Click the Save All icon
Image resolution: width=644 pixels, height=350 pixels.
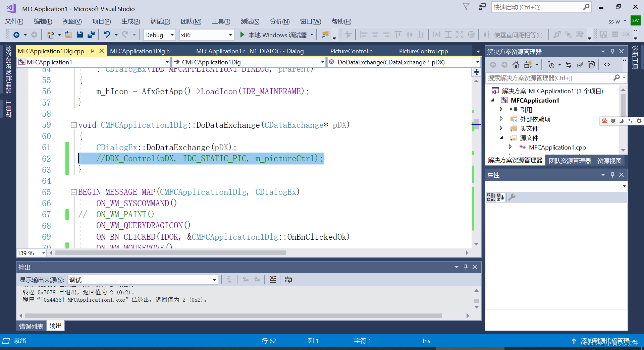click(91, 35)
